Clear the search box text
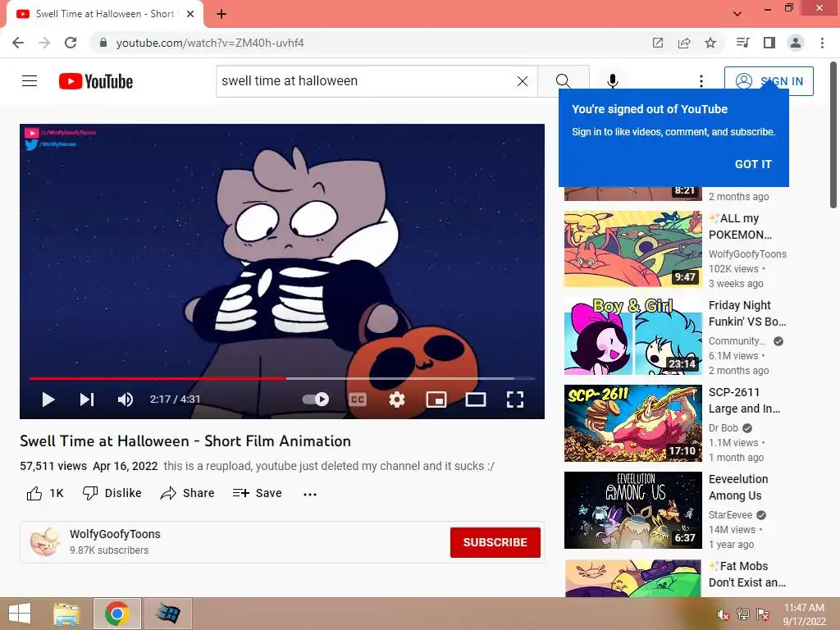The width and height of the screenshot is (840, 630). click(523, 81)
